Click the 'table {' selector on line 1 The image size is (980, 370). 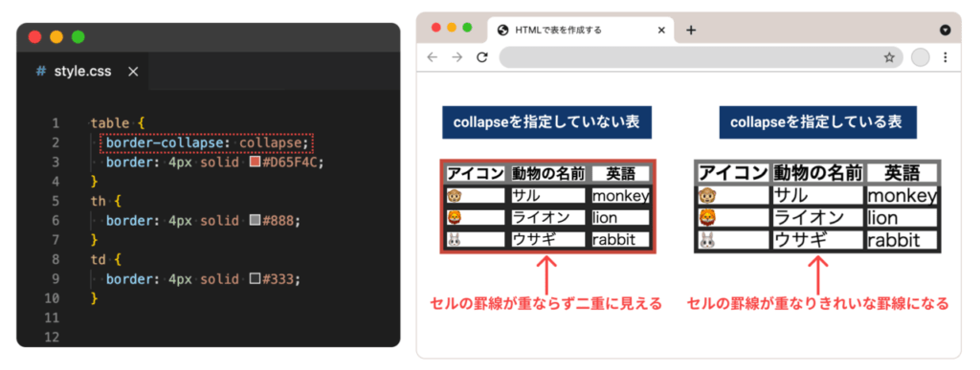[x=118, y=123]
